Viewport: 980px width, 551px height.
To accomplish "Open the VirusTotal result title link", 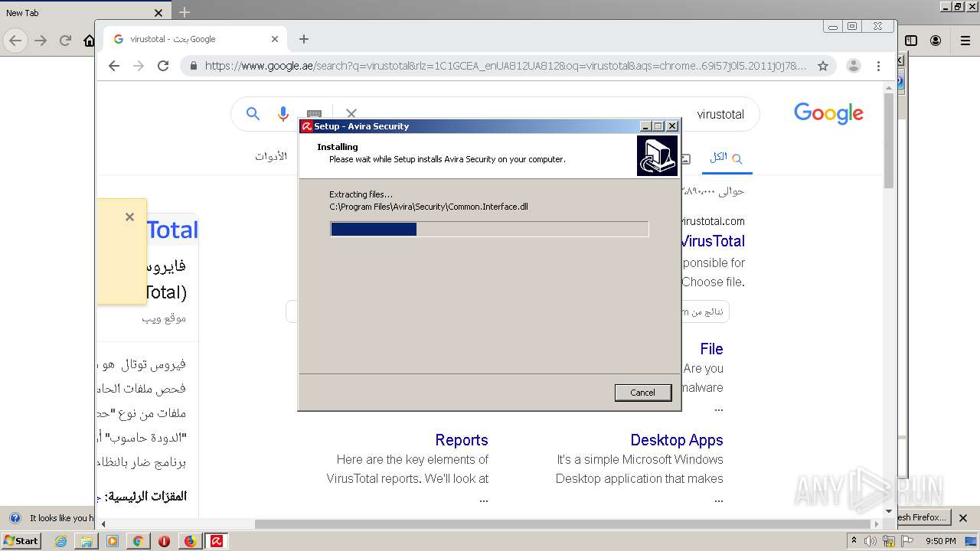I will (713, 241).
